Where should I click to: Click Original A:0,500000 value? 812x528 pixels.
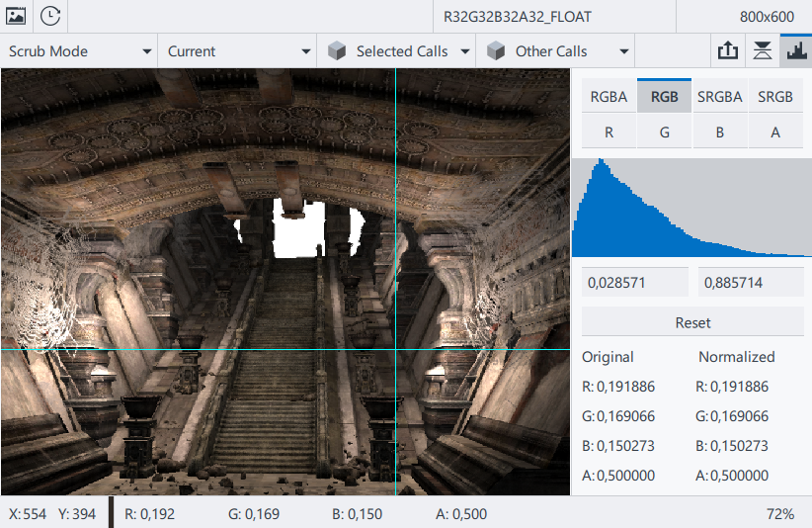[x=618, y=476]
